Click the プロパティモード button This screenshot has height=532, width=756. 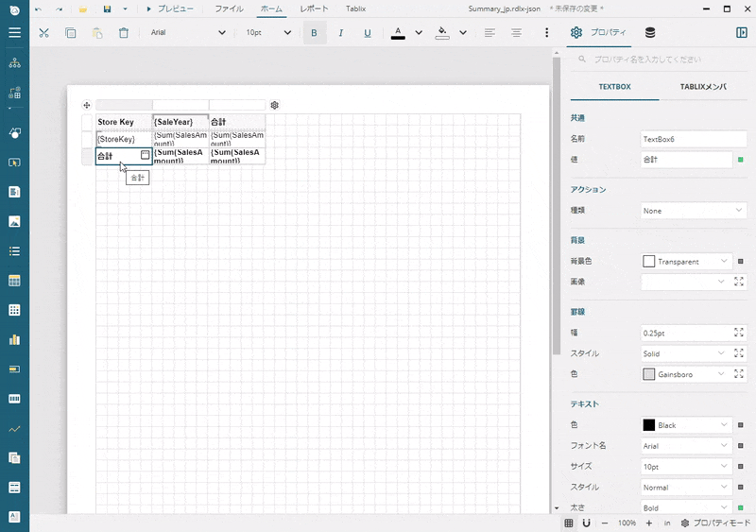tap(715, 523)
